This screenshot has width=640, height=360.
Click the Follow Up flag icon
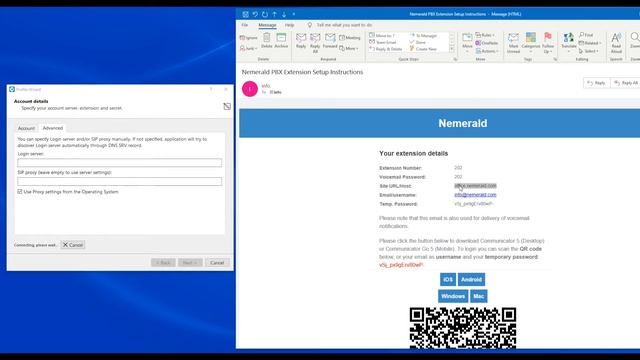click(x=548, y=37)
